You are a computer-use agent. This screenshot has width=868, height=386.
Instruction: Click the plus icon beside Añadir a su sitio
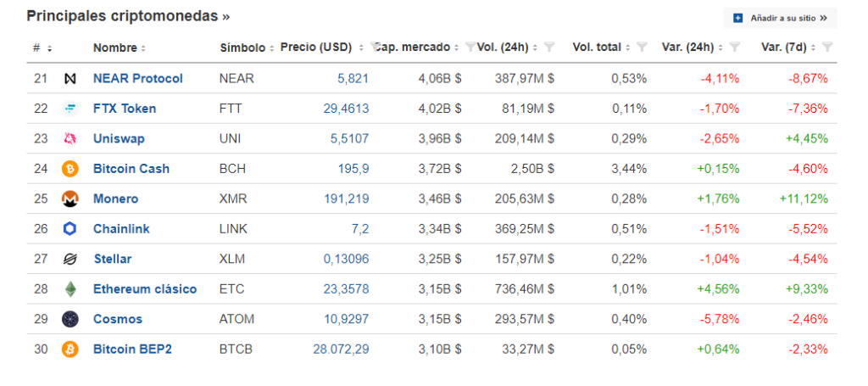[737, 19]
